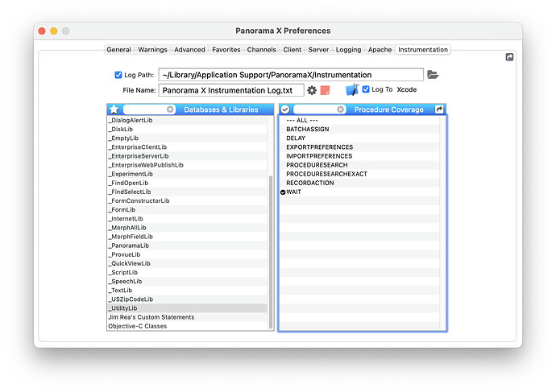Select the --- ALL --- procedure row

pyautogui.click(x=359, y=121)
